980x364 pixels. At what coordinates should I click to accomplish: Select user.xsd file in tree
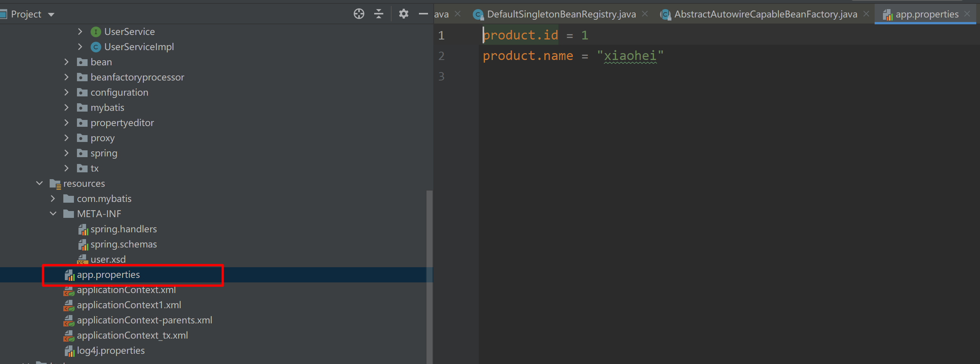click(x=108, y=260)
